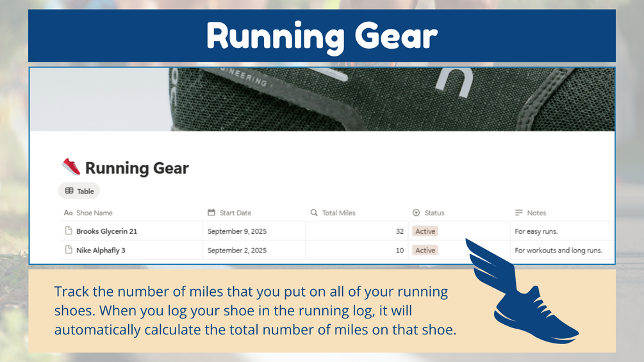Image resolution: width=644 pixels, height=362 pixels.
Task: Select the September 9, 2025 date cell
Action: 254,231
